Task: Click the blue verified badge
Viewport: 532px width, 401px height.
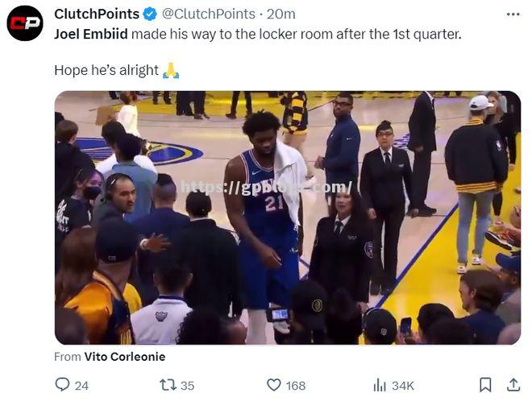Action: [x=150, y=14]
